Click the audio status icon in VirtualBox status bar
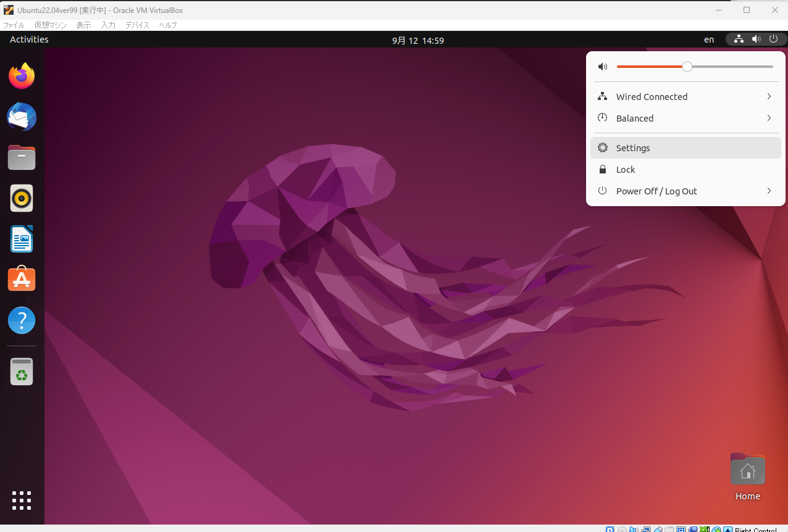The width and height of the screenshot is (788, 532). [634, 530]
